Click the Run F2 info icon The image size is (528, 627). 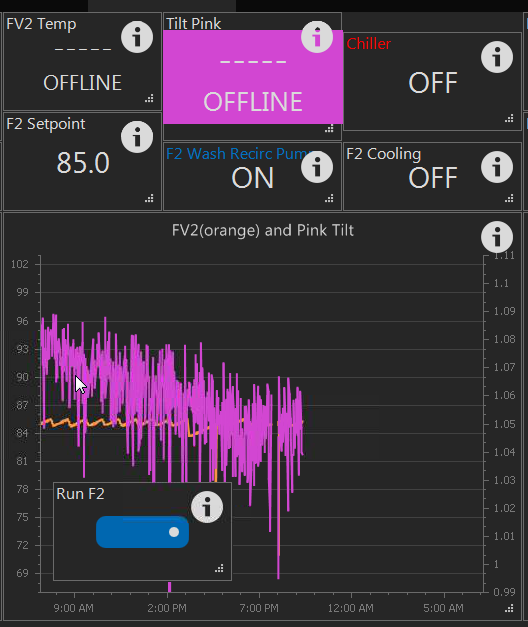click(x=207, y=507)
